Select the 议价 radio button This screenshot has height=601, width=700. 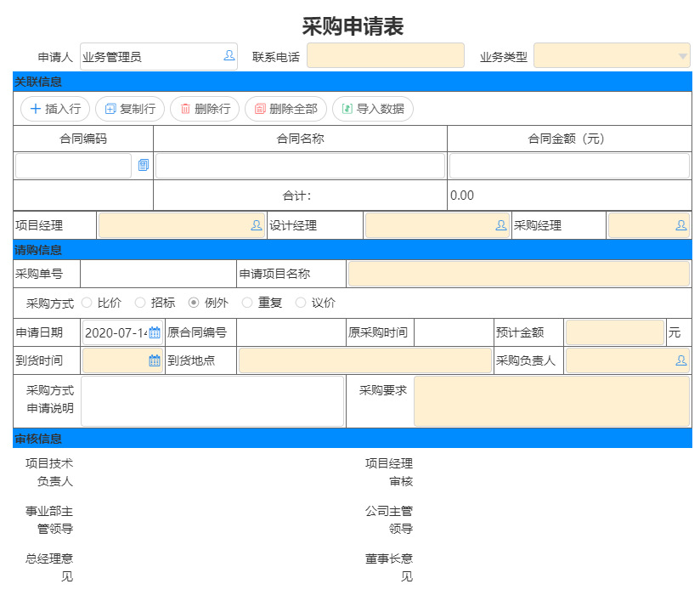301,303
